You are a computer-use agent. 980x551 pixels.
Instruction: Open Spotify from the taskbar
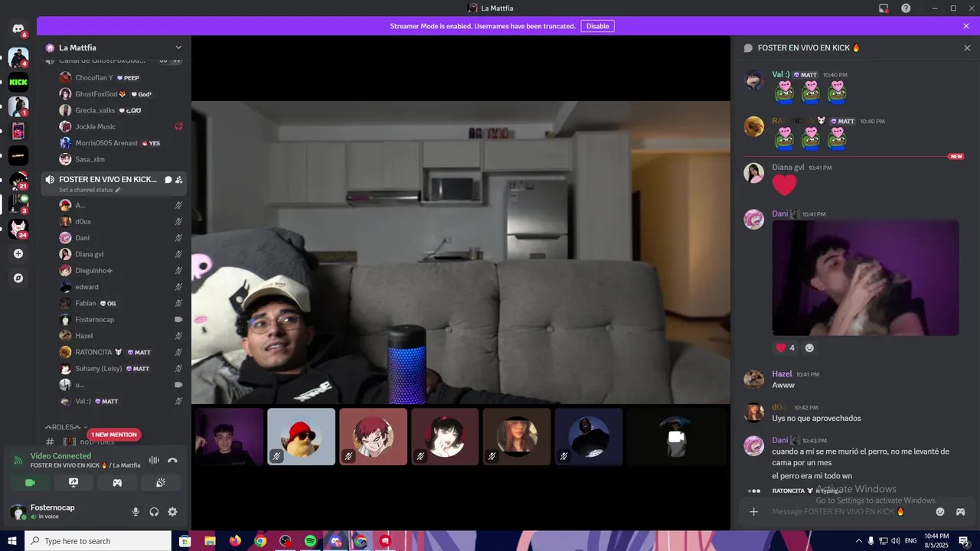pos(310,541)
